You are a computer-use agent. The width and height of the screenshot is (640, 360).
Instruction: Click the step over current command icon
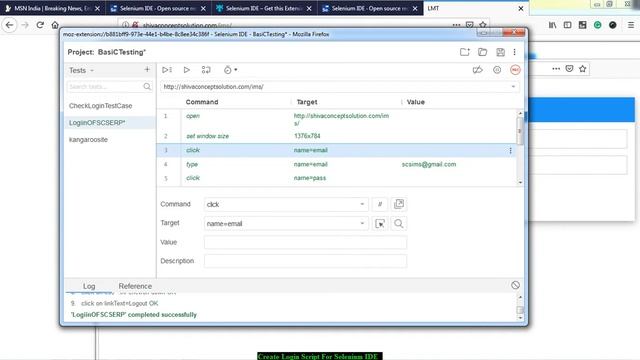click(206, 70)
